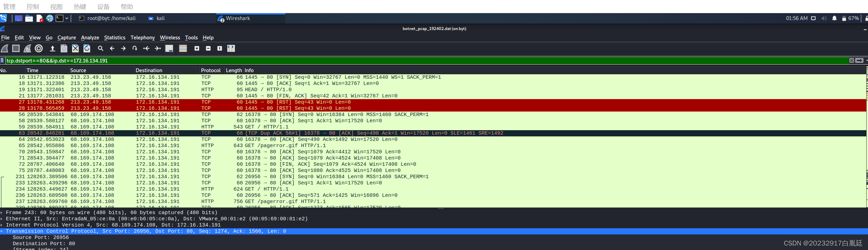Go to a specified packet

[135, 49]
